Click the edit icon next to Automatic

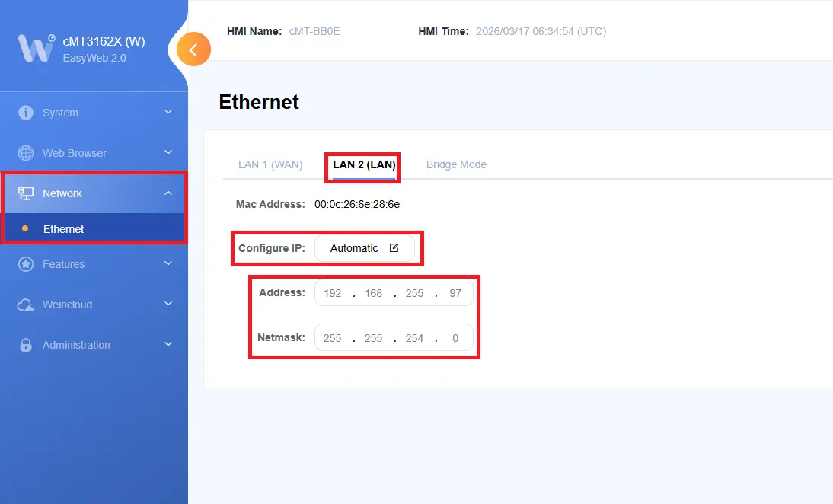[394, 247]
